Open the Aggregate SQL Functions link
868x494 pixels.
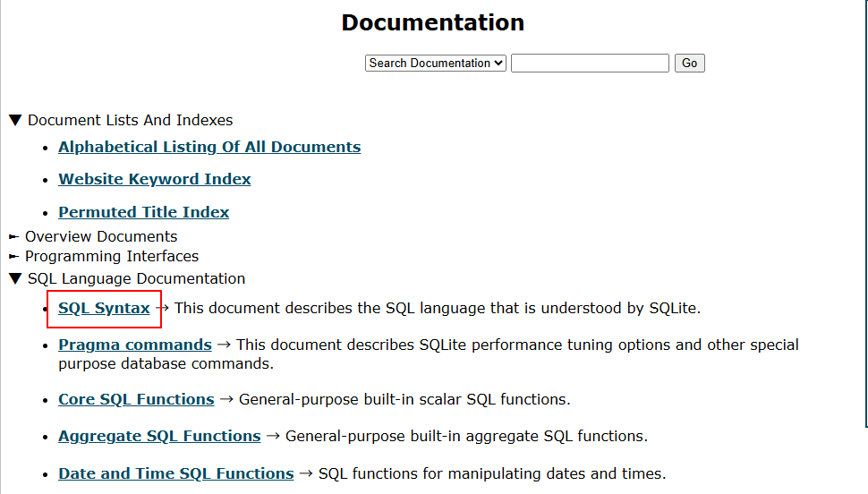[x=159, y=437]
